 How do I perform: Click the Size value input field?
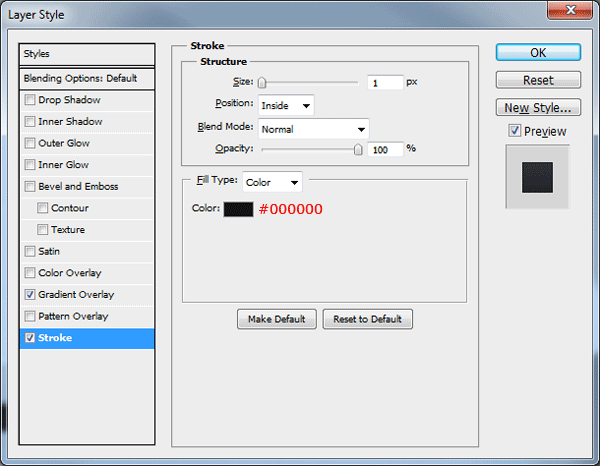[x=385, y=83]
